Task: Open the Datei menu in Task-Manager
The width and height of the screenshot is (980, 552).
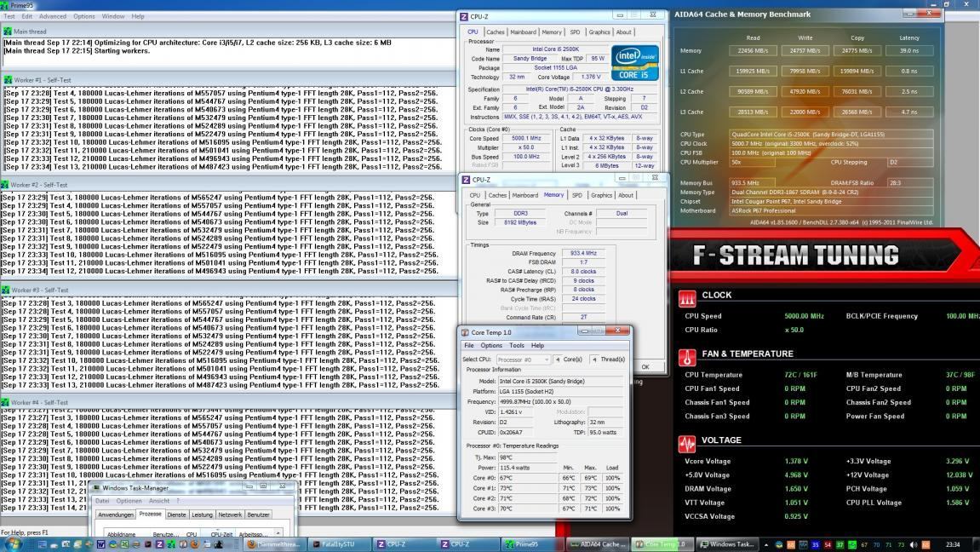Action: point(102,501)
